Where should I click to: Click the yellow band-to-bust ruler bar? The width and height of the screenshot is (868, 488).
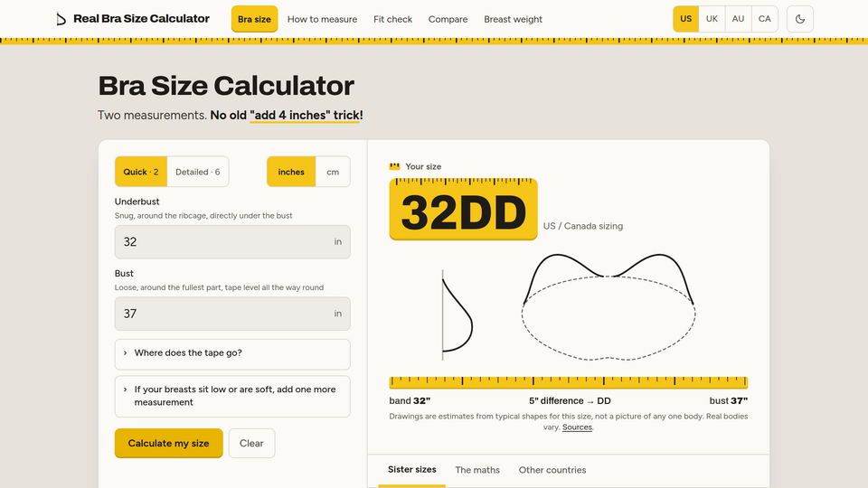point(569,382)
